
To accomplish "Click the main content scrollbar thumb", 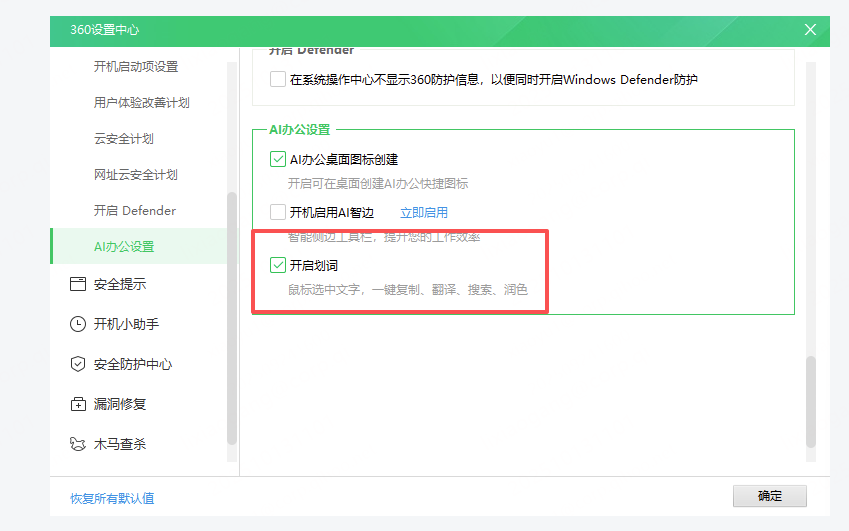I will 811,402.
